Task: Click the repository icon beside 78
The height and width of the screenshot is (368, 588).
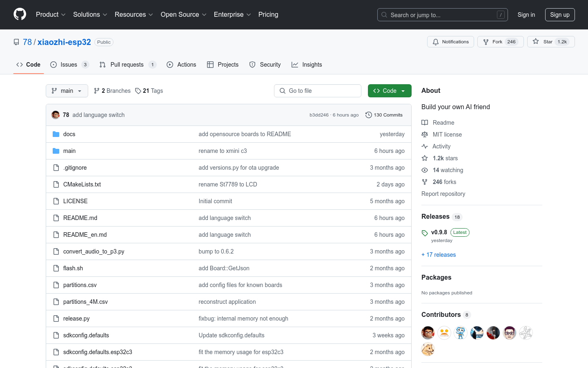Action: point(16,42)
